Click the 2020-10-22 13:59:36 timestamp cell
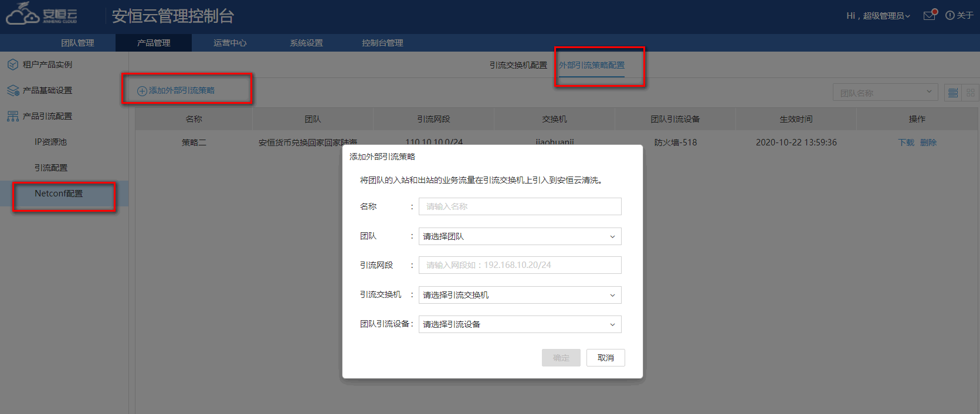The height and width of the screenshot is (414, 980). click(796, 142)
